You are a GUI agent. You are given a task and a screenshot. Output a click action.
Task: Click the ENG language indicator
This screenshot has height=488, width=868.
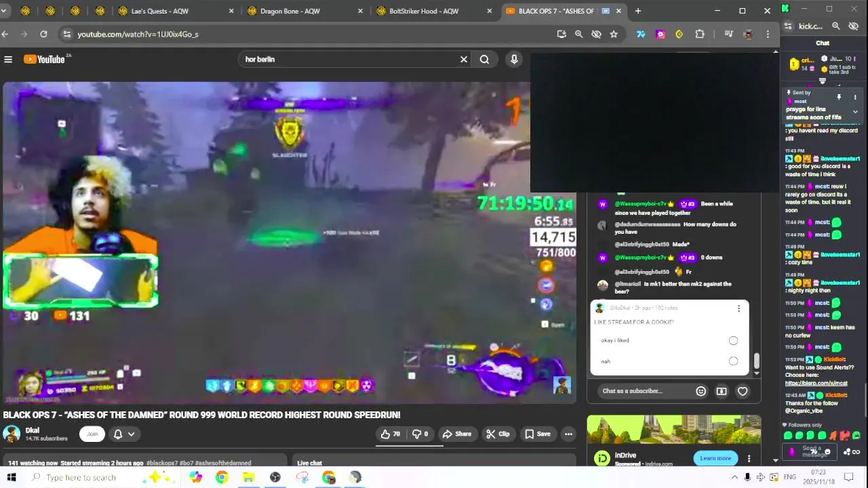789,478
